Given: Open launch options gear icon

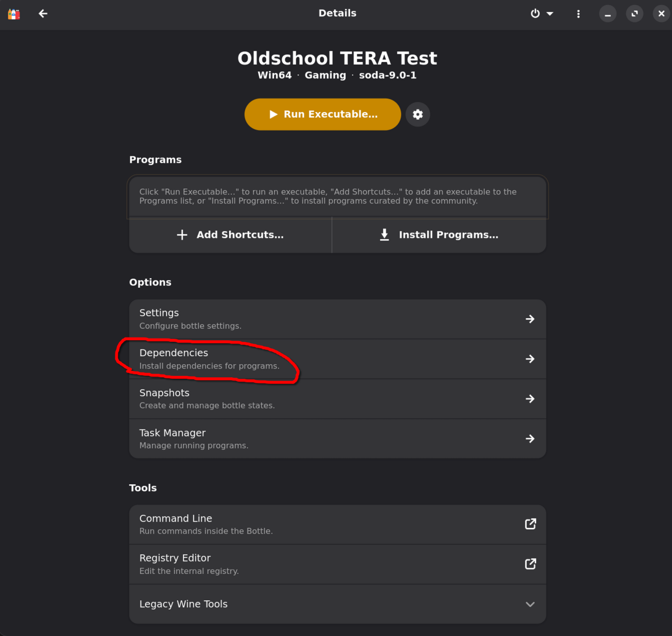Looking at the screenshot, I should [418, 115].
